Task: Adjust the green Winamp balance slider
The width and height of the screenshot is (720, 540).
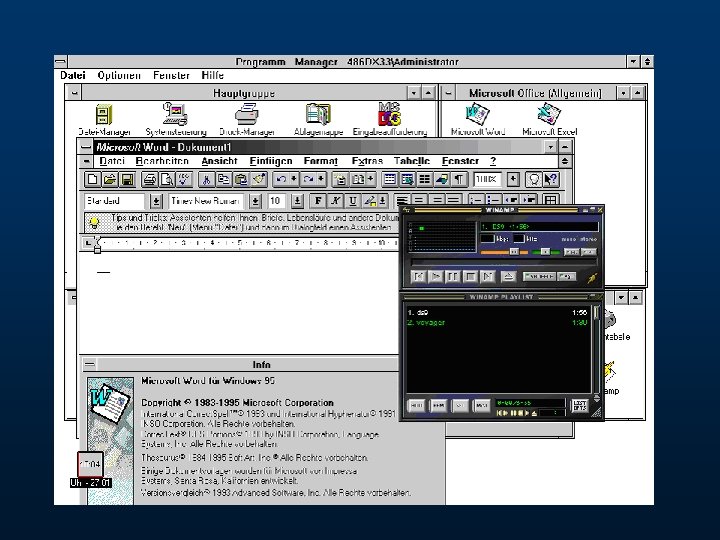Action: tap(546, 252)
